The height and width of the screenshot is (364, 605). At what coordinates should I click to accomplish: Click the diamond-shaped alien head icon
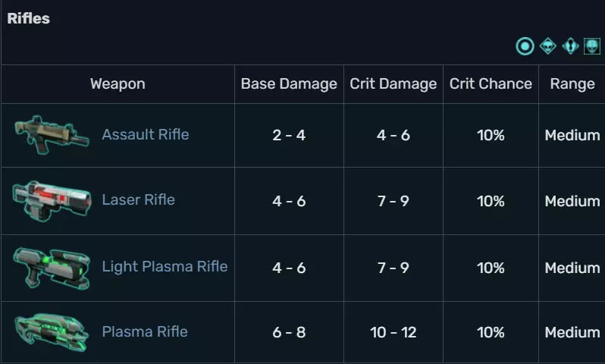(x=548, y=46)
